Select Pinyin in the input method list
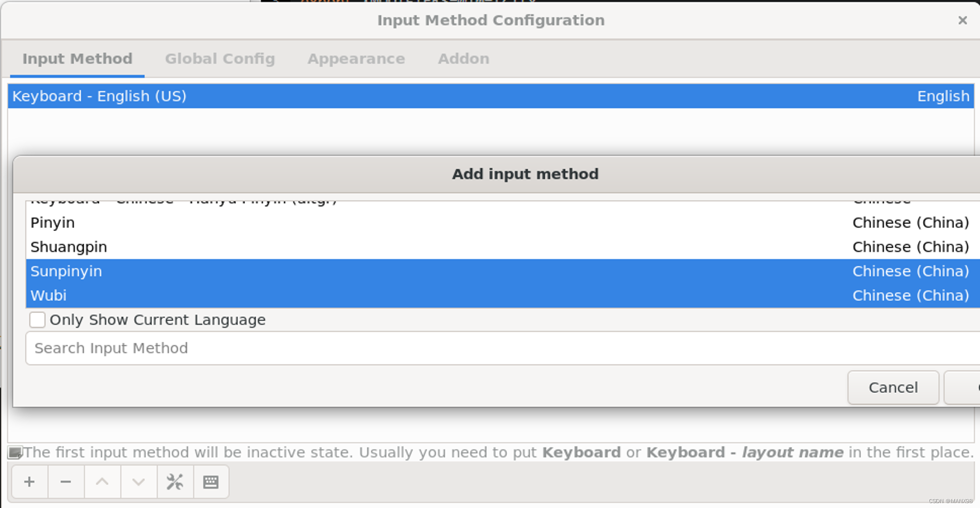This screenshot has width=980, height=508. click(53, 223)
